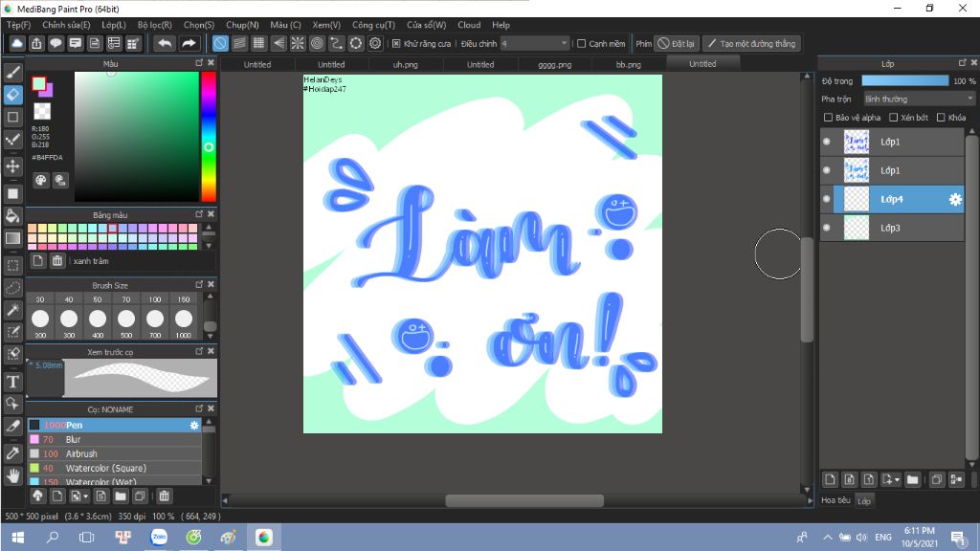
Task: Click the merge layer icon
Action: pos(956,480)
